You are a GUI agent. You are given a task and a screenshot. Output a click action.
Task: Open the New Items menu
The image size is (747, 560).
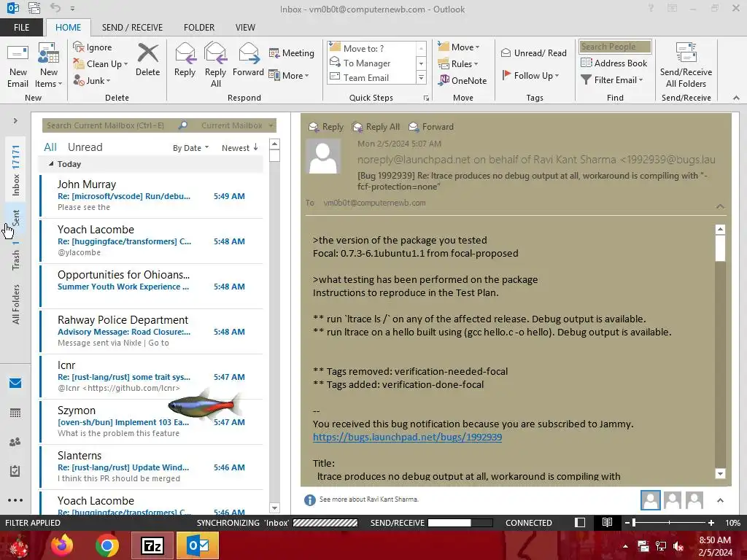point(49,65)
